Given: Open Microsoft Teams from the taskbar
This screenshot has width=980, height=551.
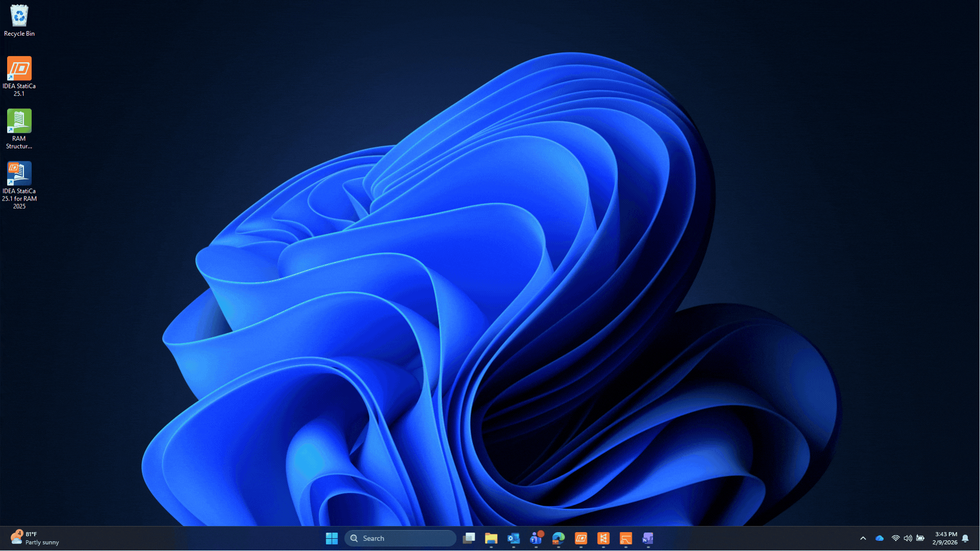Looking at the screenshot, I should coord(536,538).
